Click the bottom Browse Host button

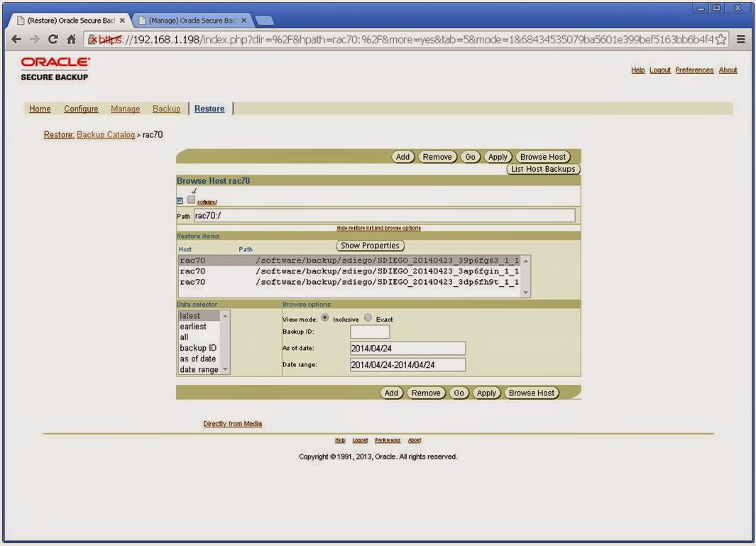pos(531,393)
